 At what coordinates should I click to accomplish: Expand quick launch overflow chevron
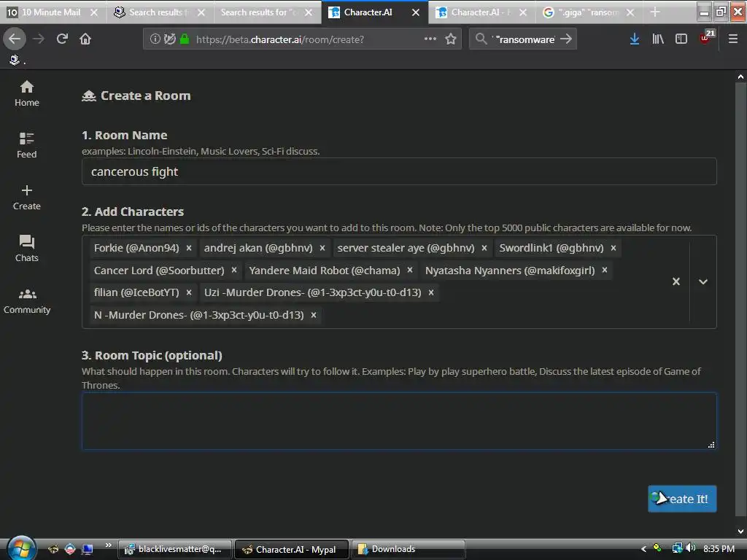click(x=108, y=545)
